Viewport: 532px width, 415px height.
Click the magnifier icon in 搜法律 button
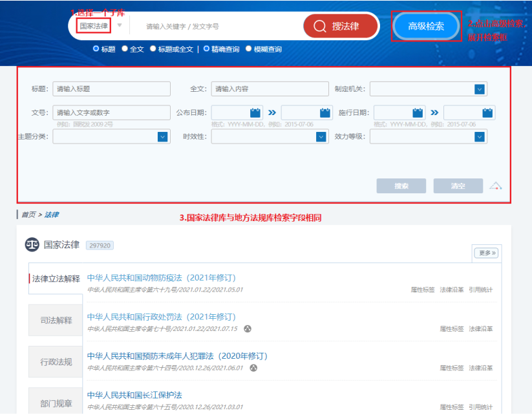click(x=319, y=26)
